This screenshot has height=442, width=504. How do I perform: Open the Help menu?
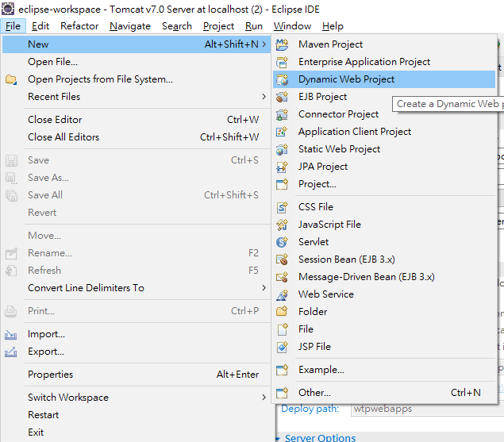click(x=333, y=26)
